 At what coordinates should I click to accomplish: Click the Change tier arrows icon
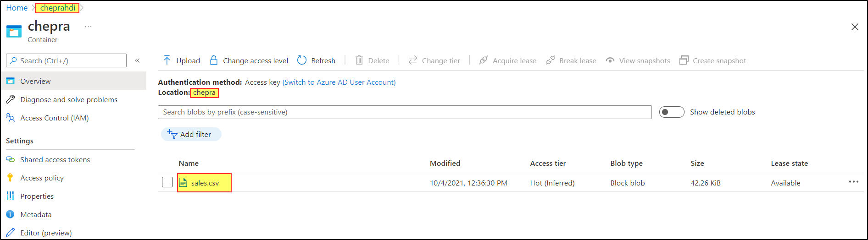pos(413,60)
